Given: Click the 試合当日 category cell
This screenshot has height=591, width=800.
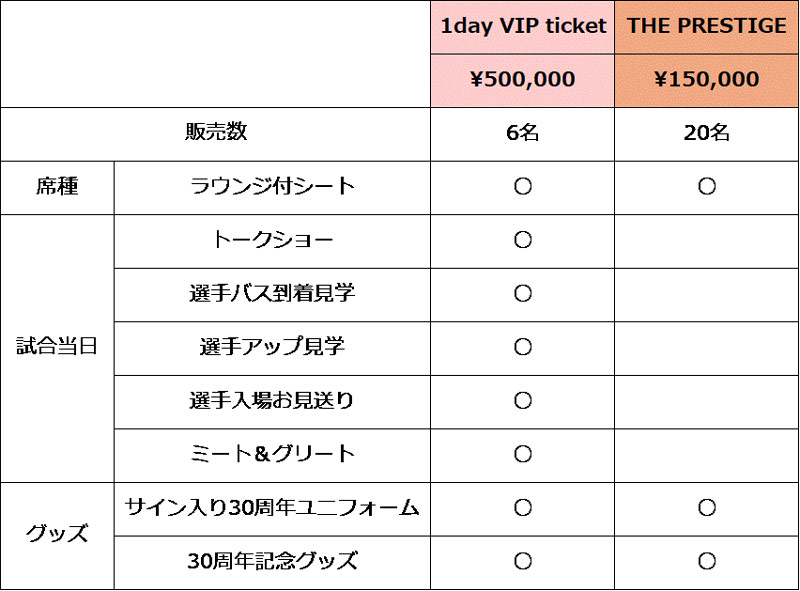Looking at the screenshot, I should (x=57, y=348).
